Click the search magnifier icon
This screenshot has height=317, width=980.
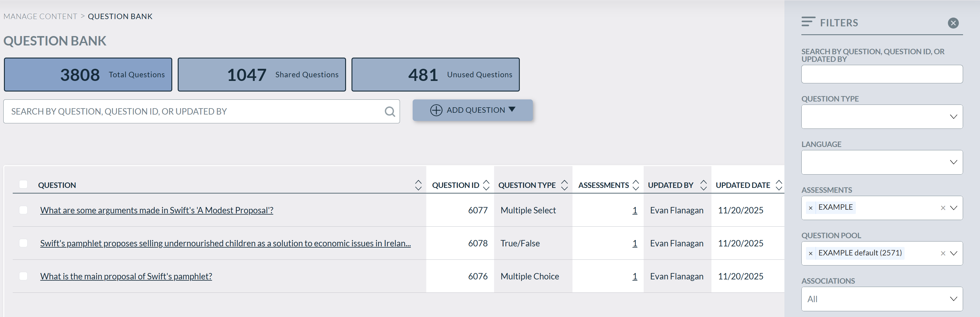tap(390, 112)
